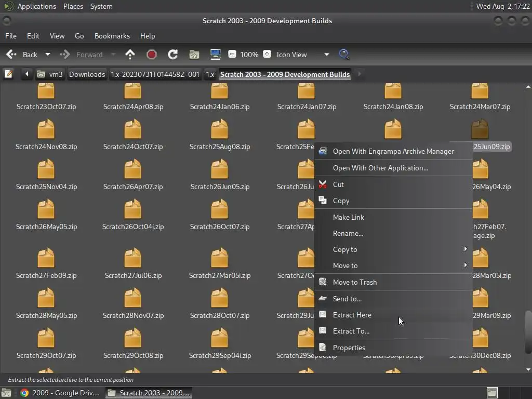
Task: Toggle the location edit pencil button
Action: click(8, 74)
